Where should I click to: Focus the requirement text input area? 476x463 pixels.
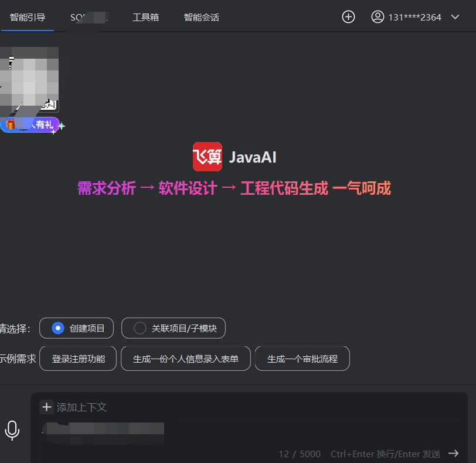250,434
